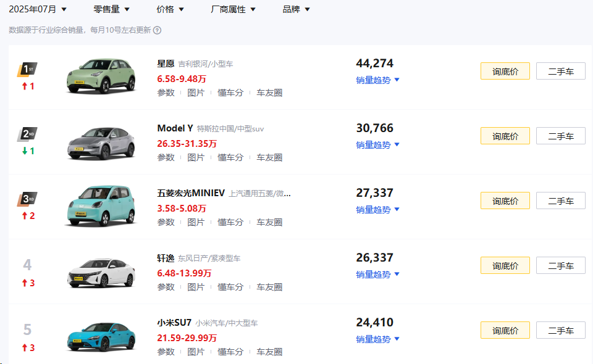The image size is (593, 364).
Task: View 图片 link for 小米SU7
Action: [196, 352]
